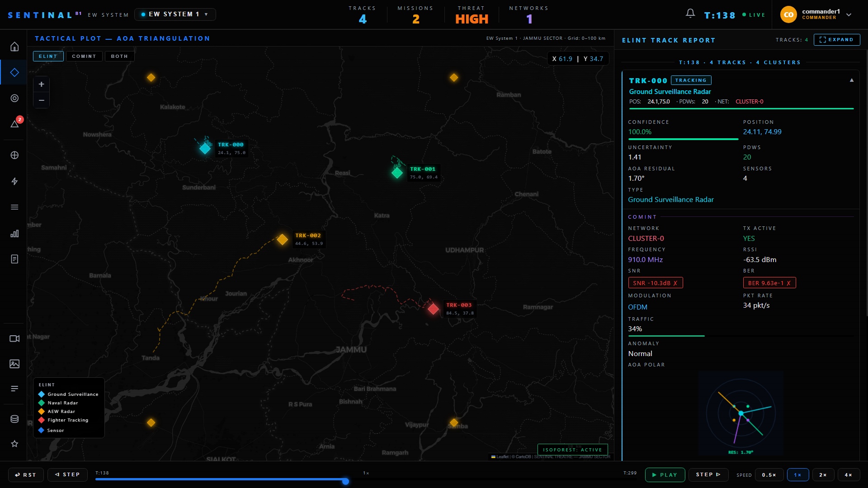The width and height of the screenshot is (868, 488).
Task: Open the database stack sidebar icon
Action: 14,419
